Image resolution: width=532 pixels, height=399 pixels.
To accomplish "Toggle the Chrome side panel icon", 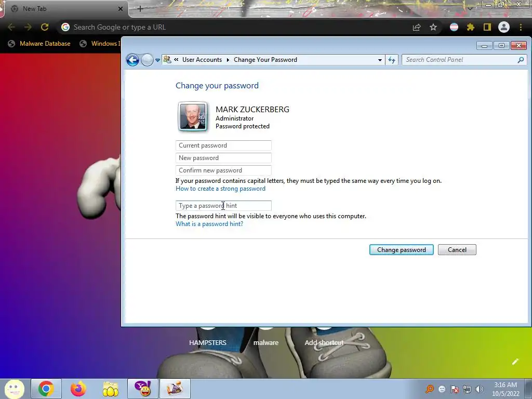I will click(x=487, y=27).
